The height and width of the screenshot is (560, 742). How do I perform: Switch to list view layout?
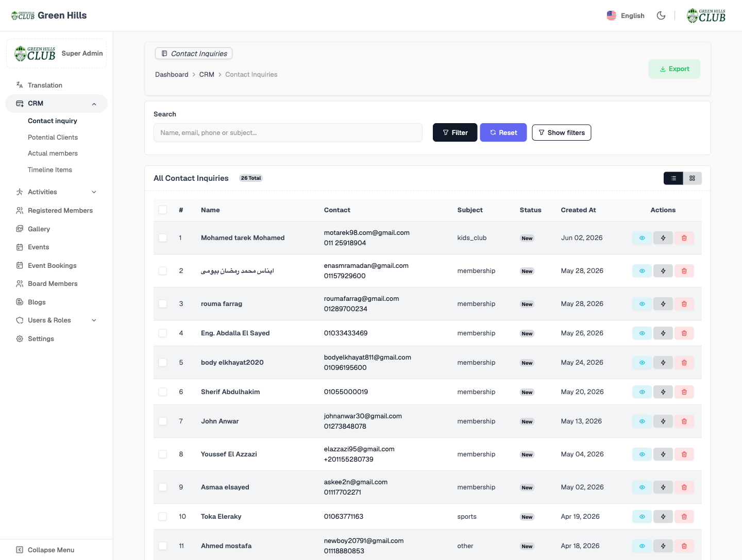673,178
